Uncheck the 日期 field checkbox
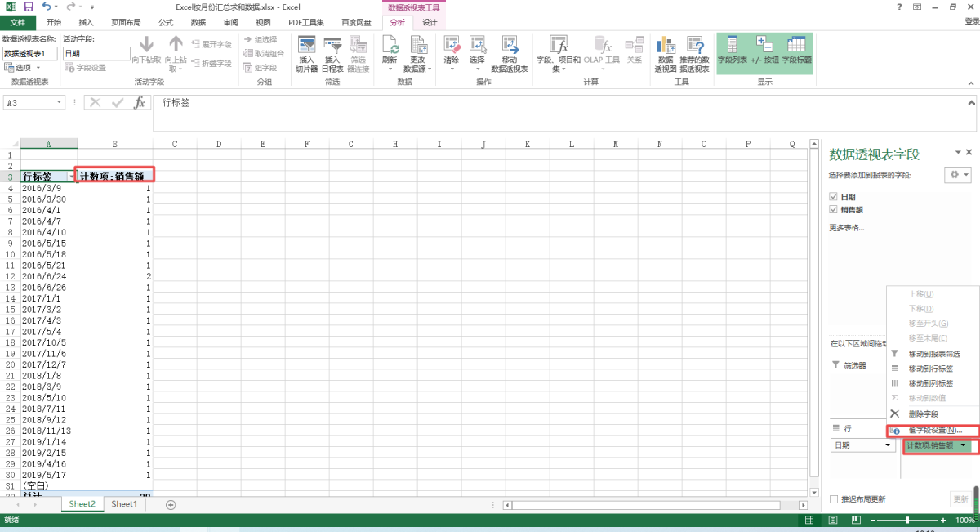 pyautogui.click(x=833, y=197)
